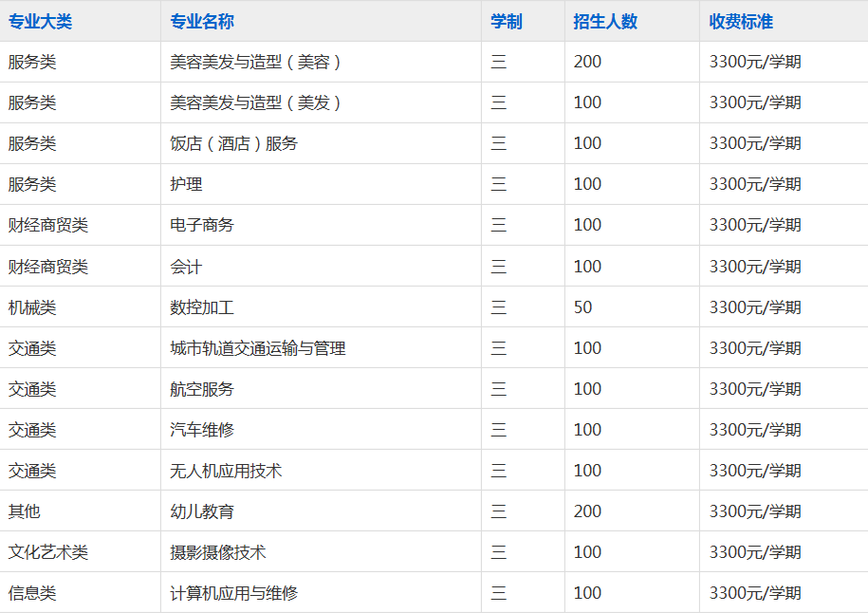Click 3300元/学期 in the 数控加工 row
Screen dimensions: 868x613
pos(755,307)
